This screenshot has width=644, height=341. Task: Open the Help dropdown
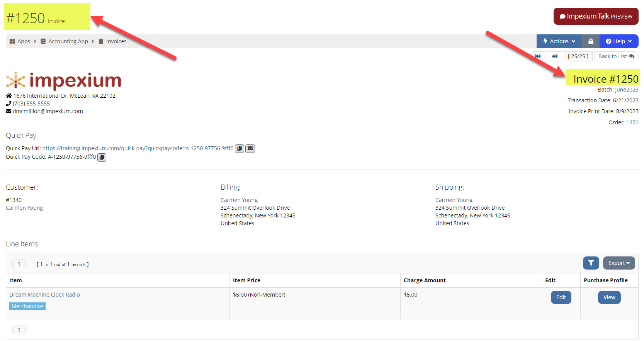[x=619, y=41]
